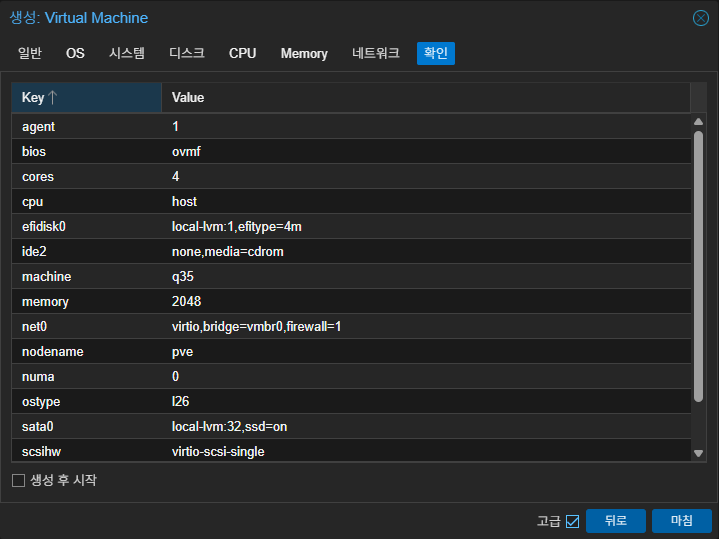Go to the 시스템 tab
This screenshot has width=719, height=539.
coord(127,53)
